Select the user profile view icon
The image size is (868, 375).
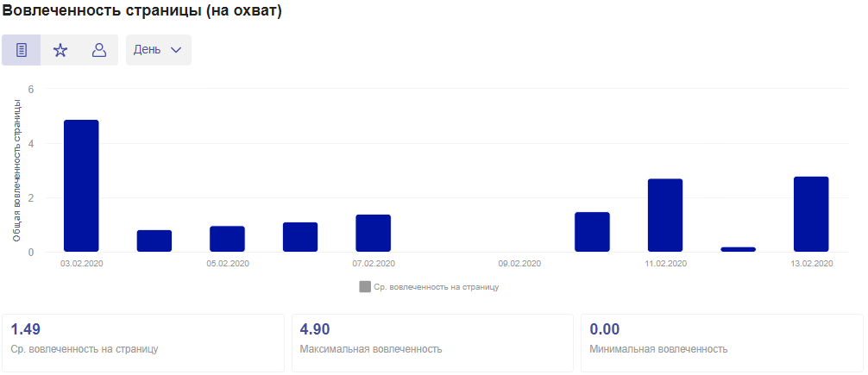[98, 50]
